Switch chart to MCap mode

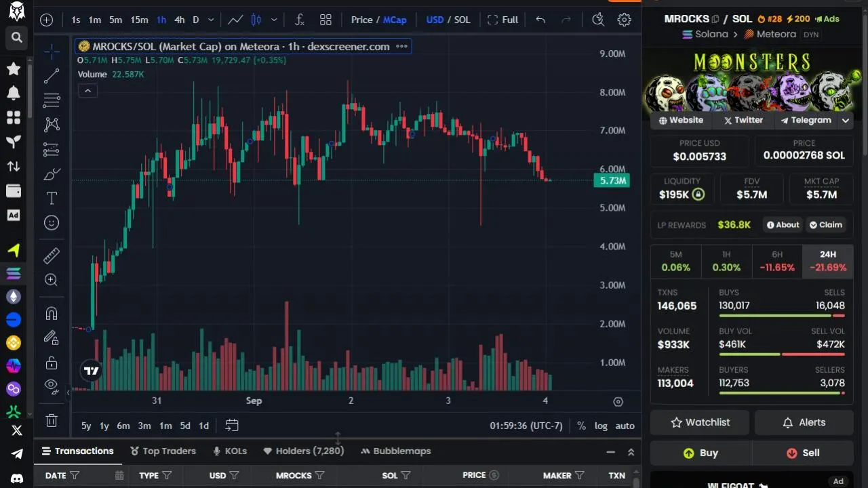[x=395, y=20]
